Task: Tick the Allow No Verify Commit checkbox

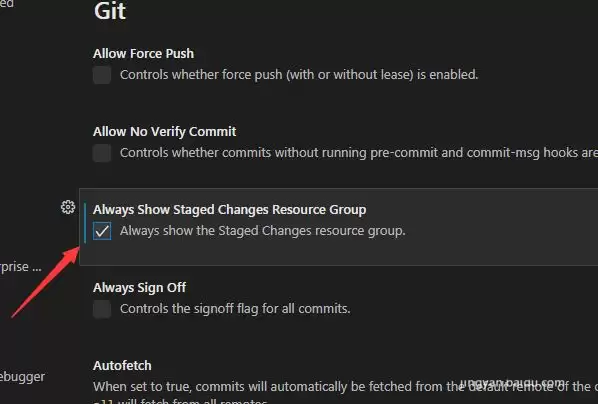Action: tap(102, 153)
